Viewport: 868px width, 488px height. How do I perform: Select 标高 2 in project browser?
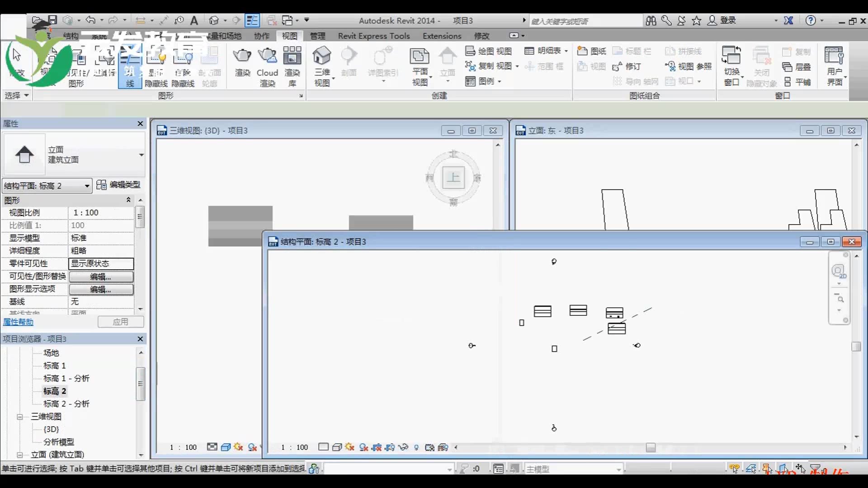(54, 391)
